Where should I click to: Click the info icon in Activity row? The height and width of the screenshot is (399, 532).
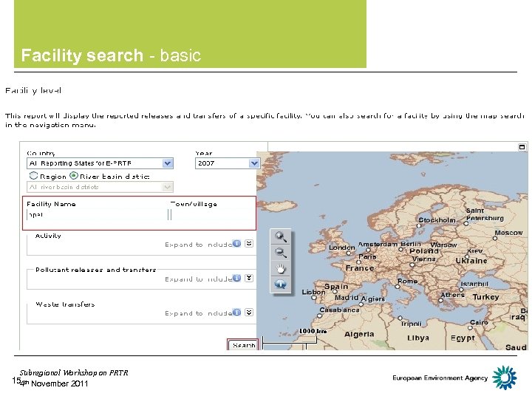tap(237, 243)
